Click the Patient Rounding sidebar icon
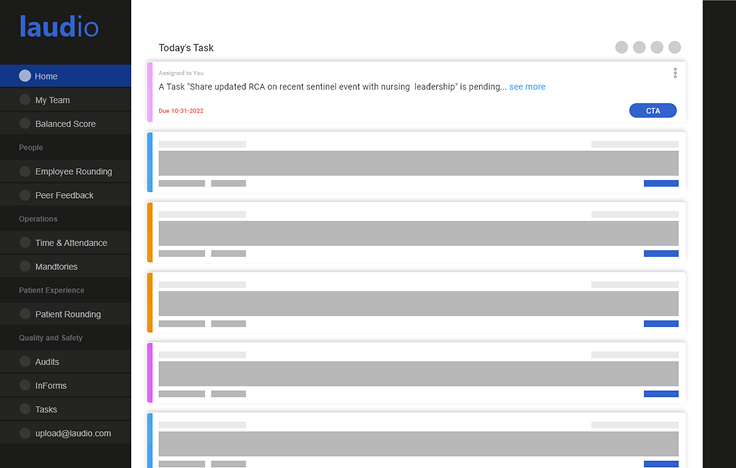The width and height of the screenshot is (736, 468). 25,314
